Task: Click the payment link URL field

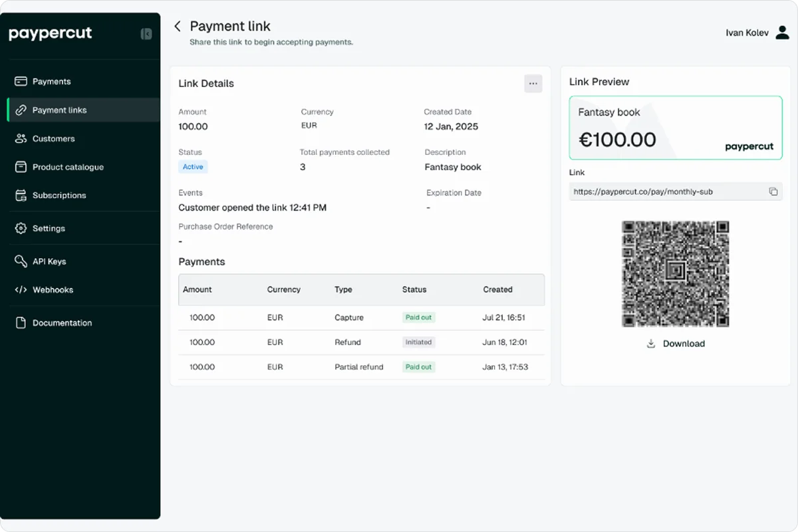Action: [x=676, y=192]
